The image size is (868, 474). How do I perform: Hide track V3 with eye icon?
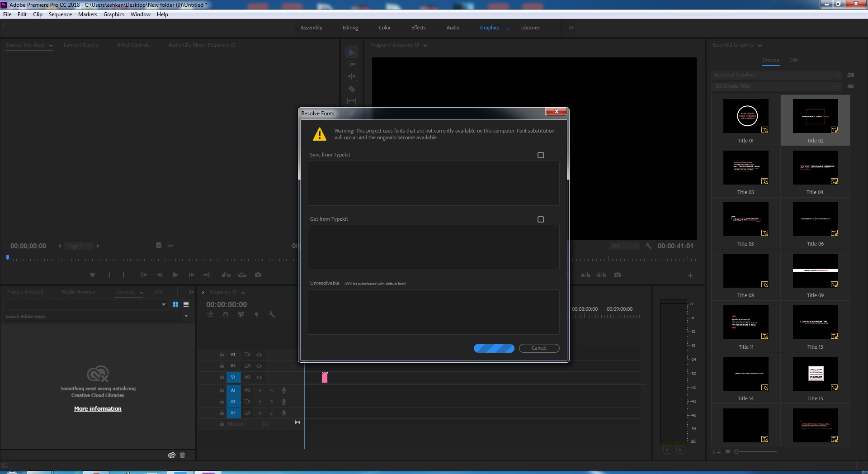259,355
